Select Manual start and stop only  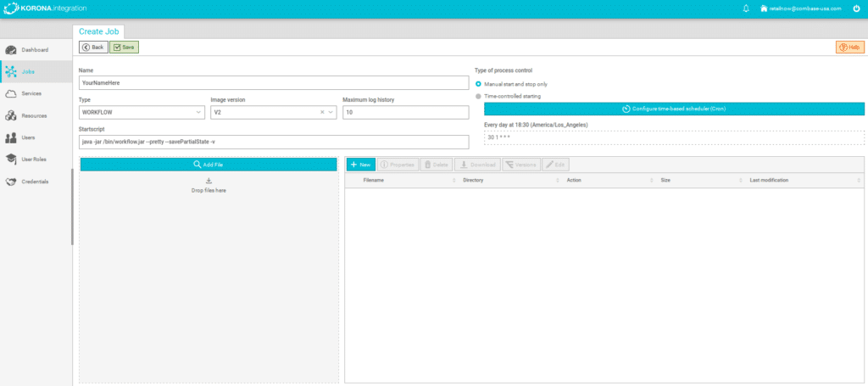[x=479, y=84]
